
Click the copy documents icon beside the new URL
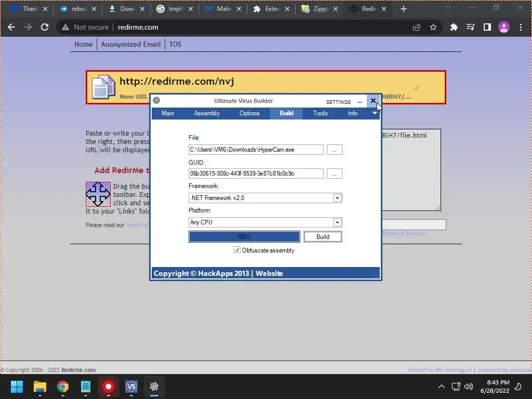(103, 87)
